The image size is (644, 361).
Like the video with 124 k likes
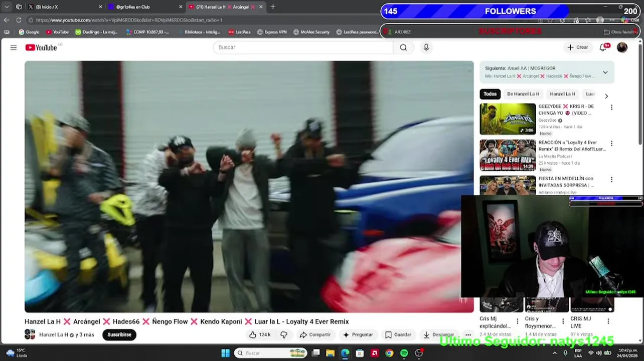click(x=260, y=334)
